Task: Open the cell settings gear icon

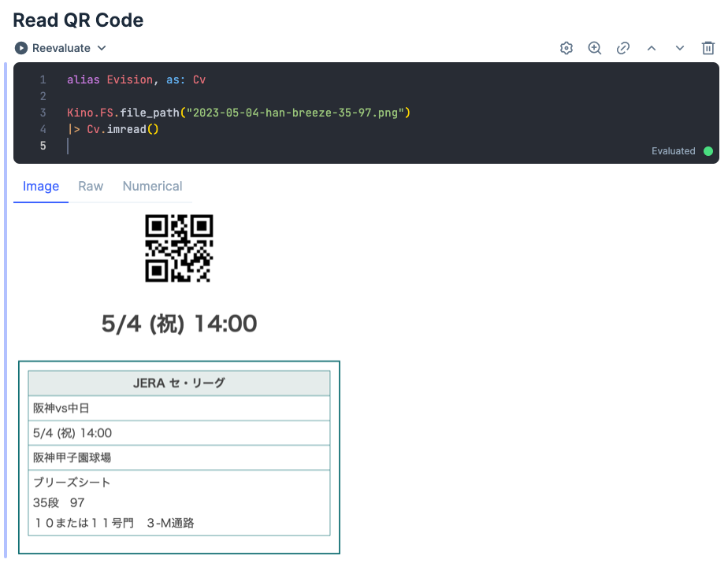Action: [566, 48]
